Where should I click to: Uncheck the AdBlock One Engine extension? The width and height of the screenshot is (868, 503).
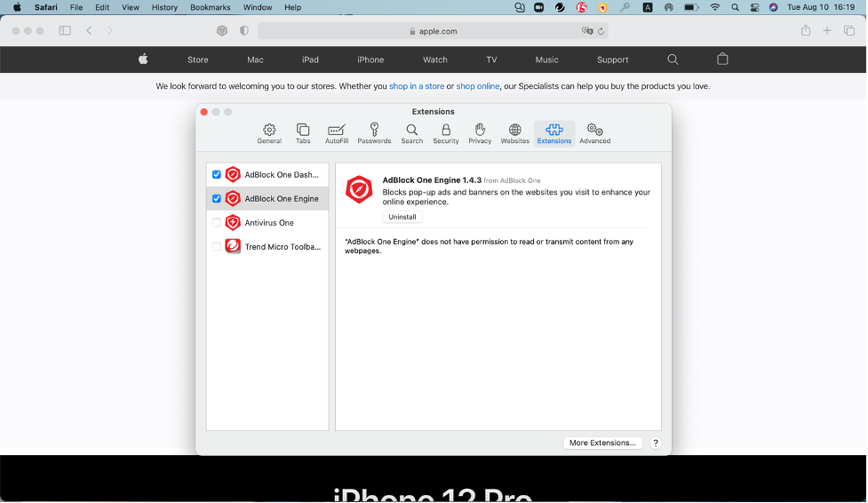tap(217, 199)
